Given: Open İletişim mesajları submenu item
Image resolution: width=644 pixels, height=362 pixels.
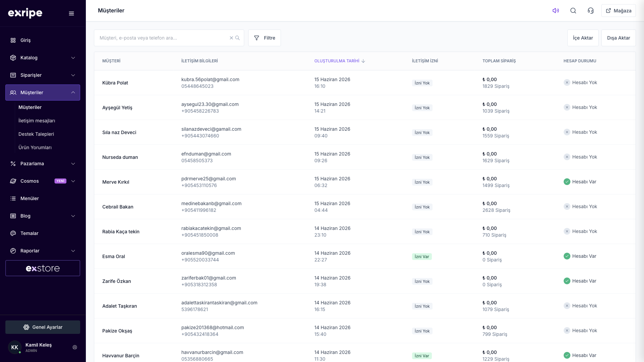Looking at the screenshot, I should point(37,121).
